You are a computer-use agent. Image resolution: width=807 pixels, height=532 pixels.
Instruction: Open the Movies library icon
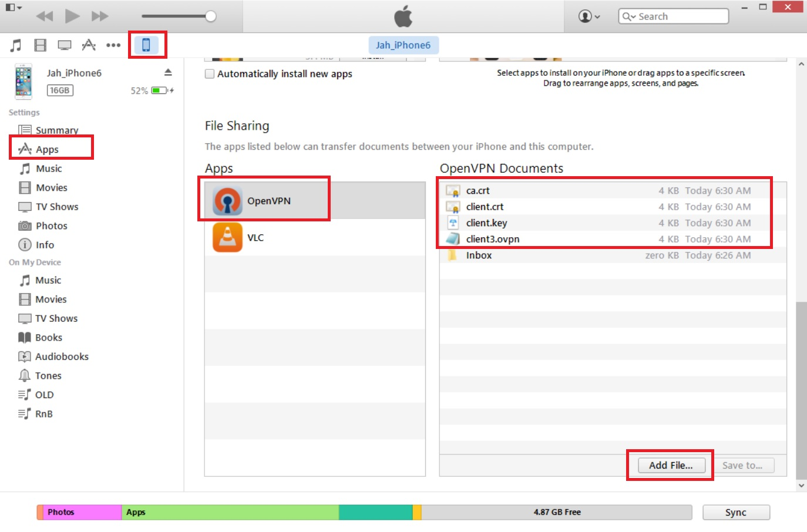(x=40, y=45)
